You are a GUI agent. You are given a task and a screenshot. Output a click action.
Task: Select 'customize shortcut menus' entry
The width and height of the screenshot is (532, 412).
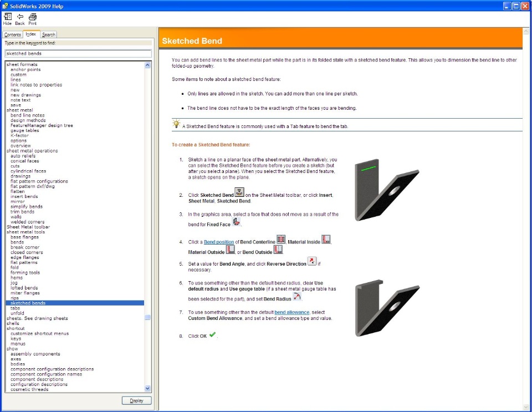[x=40, y=334]
